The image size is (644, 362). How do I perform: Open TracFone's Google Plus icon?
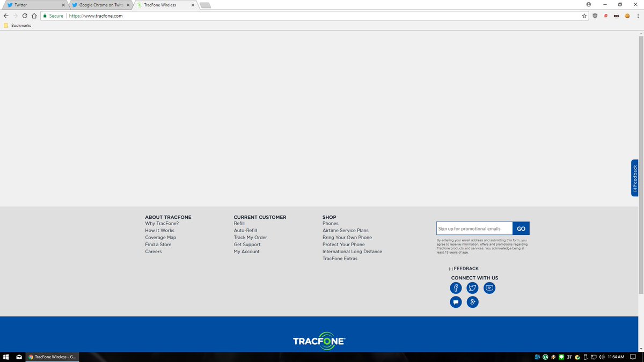tap(472, 302)
